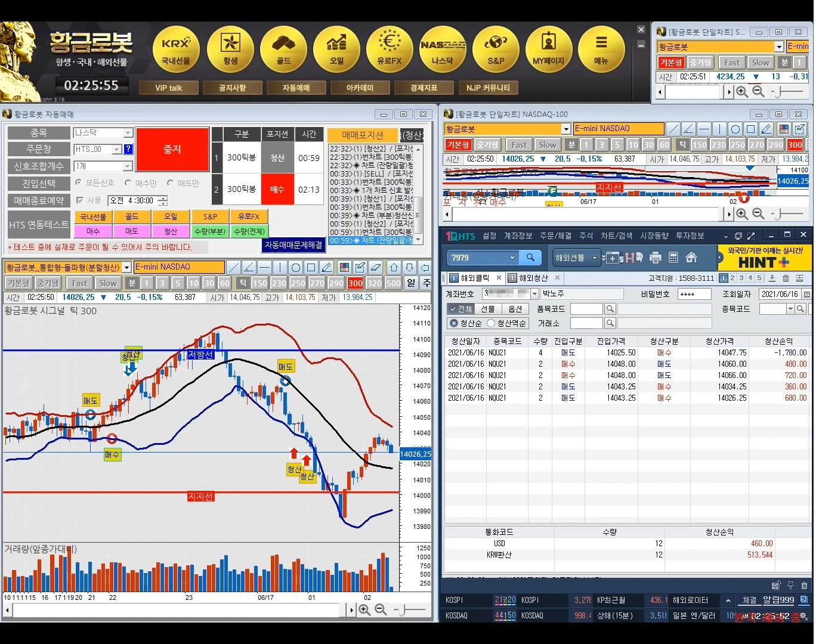Viewport: 816px width, 644px height.
Task: Click the printer icon in 1Q HTS toolbar
Action: 656,258
